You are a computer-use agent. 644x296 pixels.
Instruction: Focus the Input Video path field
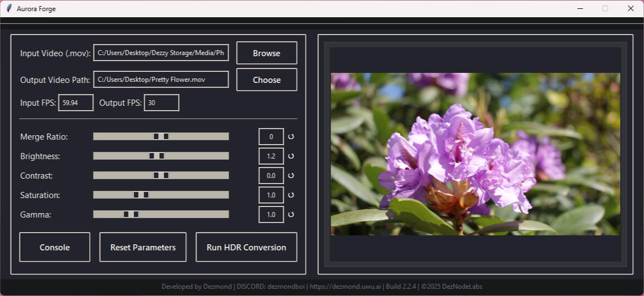coord(161,53)
